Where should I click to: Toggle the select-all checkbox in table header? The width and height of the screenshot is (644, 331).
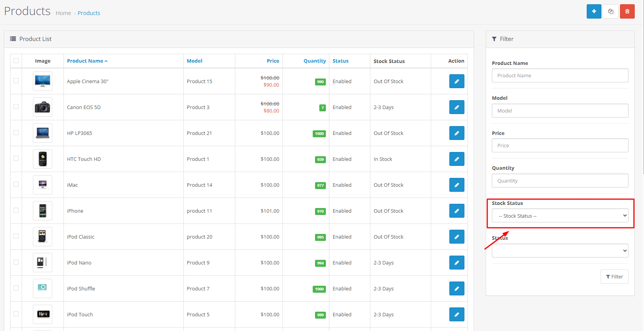pos(16,60)
